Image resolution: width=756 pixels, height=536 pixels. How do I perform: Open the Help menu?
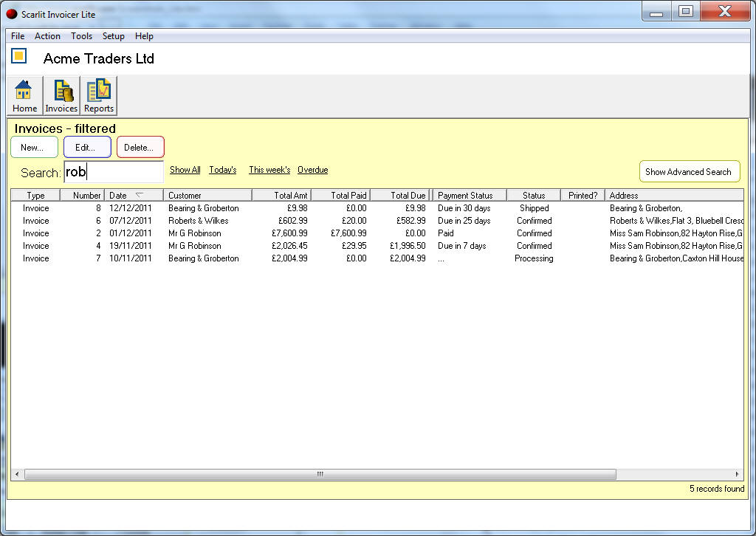tap(144, 35)
